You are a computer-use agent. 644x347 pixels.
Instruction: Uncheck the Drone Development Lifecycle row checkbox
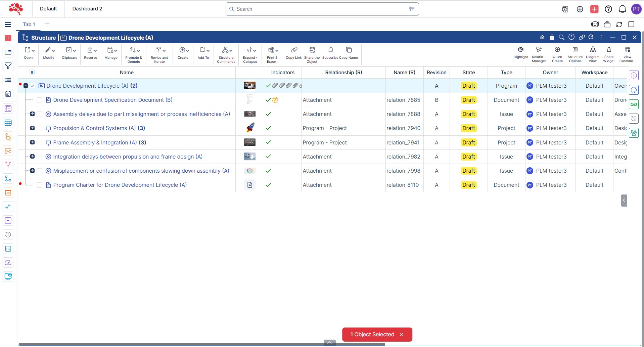coord(33,86)
